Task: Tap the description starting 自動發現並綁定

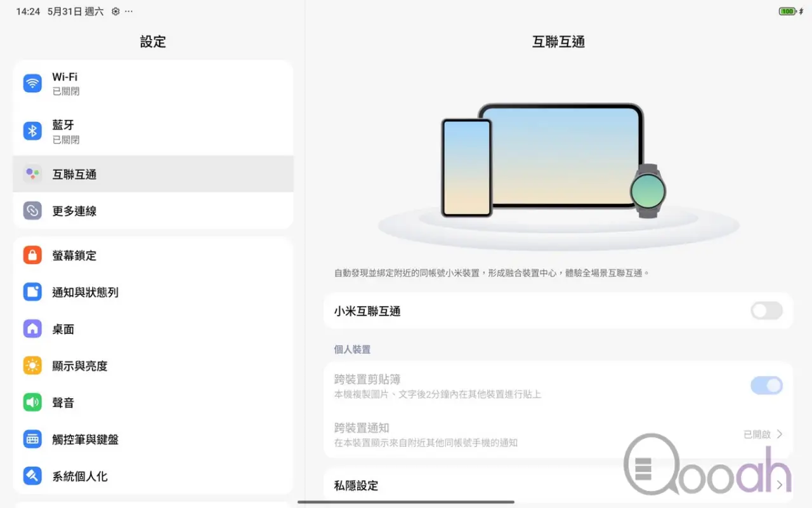Action: tap(492, 273)
